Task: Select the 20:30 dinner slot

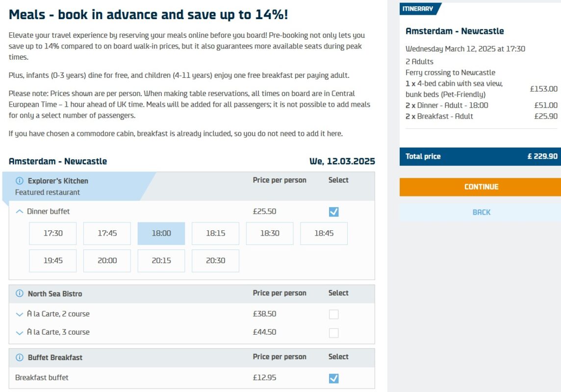Action: [215, 261]
